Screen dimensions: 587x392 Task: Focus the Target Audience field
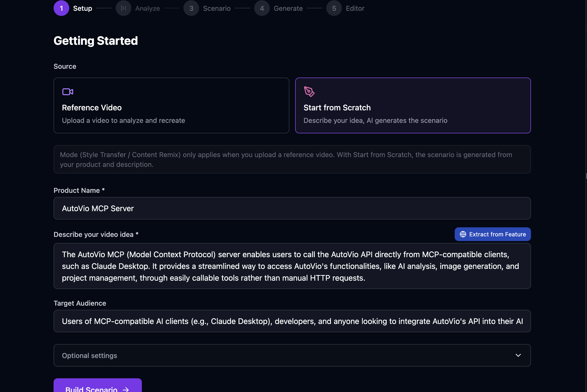point(292,321)
